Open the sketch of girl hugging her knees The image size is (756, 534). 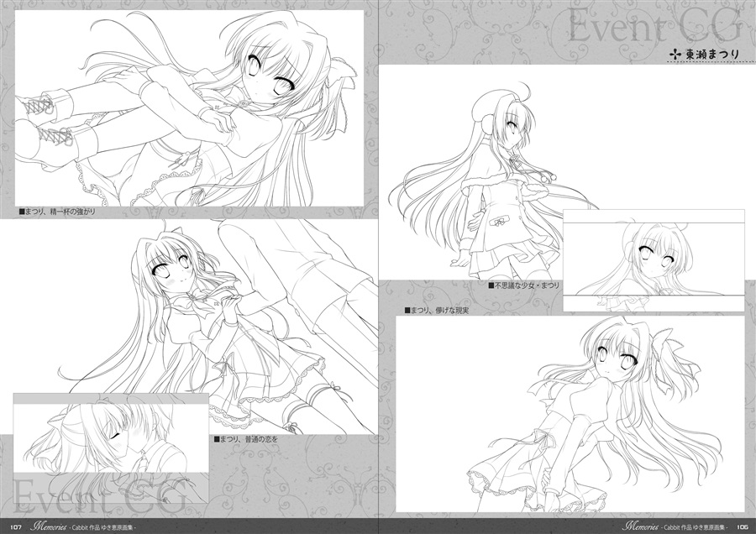[190, 108]
